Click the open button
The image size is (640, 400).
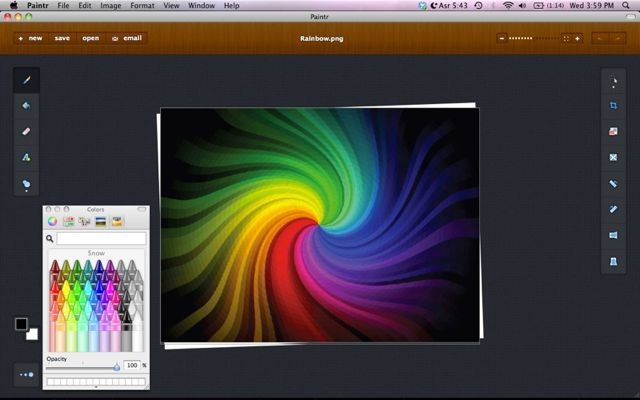[90, 38]
